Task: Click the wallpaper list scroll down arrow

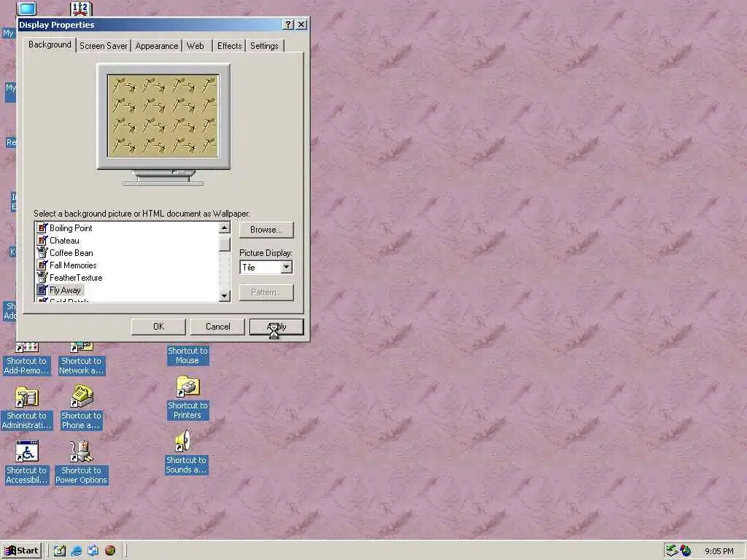Action: pyautogui.click(x=225, y=296)
